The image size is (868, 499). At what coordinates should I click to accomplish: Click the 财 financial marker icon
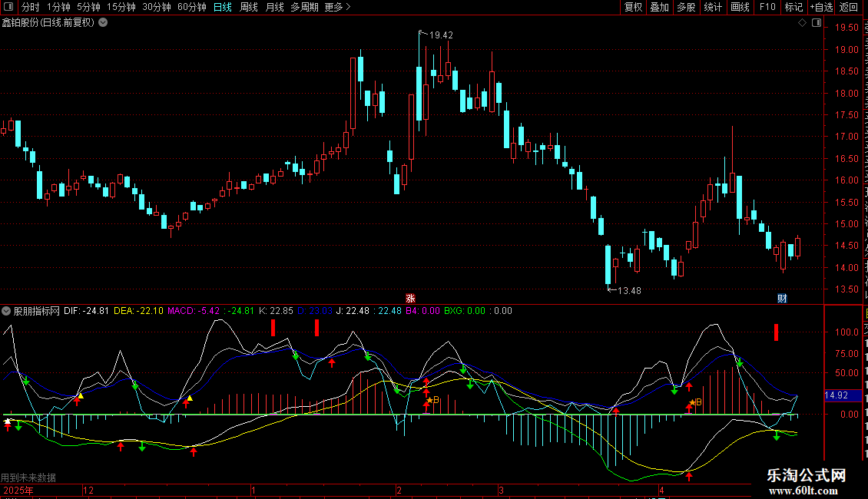click(782, 298)
